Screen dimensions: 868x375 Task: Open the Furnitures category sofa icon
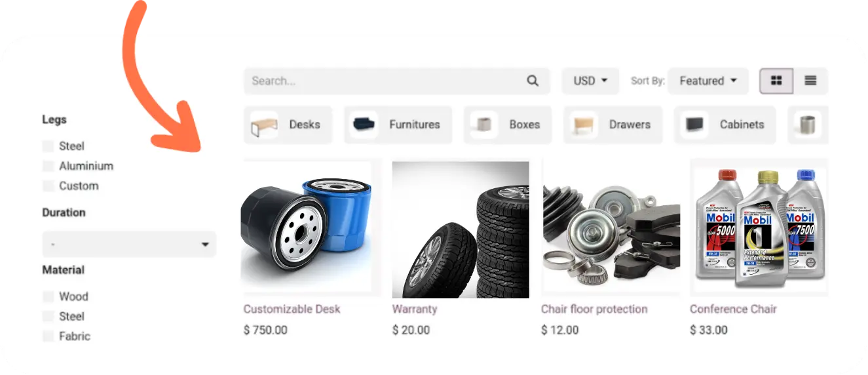pos(364,125)
